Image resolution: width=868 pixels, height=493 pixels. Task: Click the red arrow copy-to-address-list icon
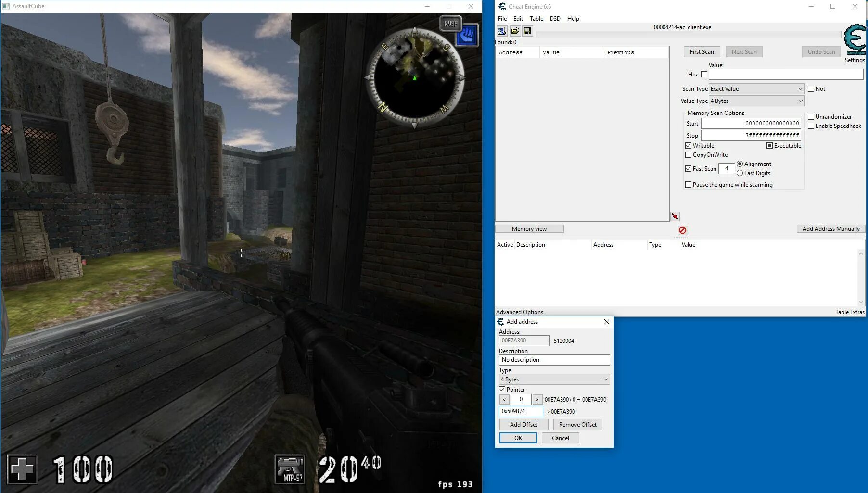(675, 216)
